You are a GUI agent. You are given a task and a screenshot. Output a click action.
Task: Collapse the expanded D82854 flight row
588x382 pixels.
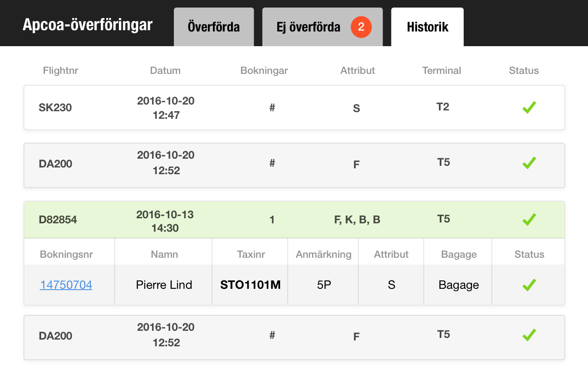[294, 220]
